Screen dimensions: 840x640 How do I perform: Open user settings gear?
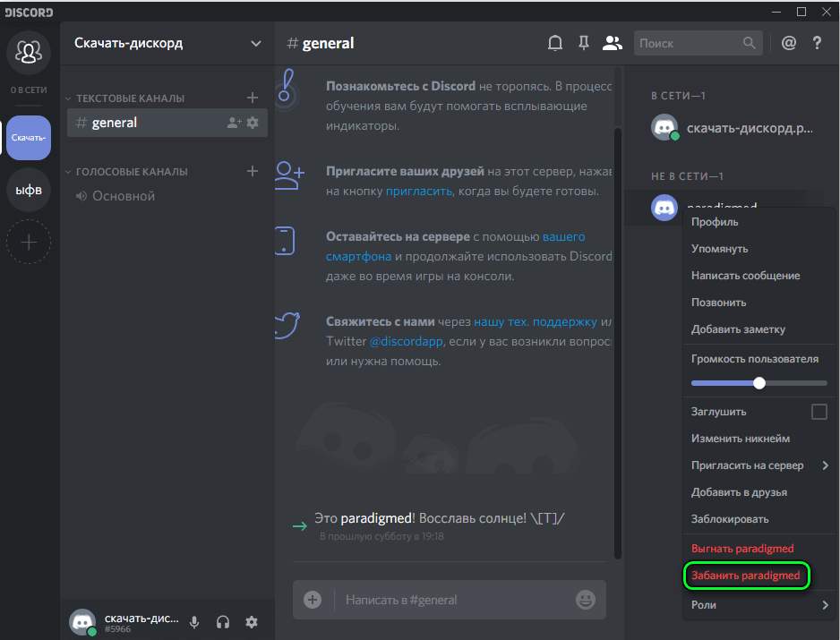pos(252,622)
